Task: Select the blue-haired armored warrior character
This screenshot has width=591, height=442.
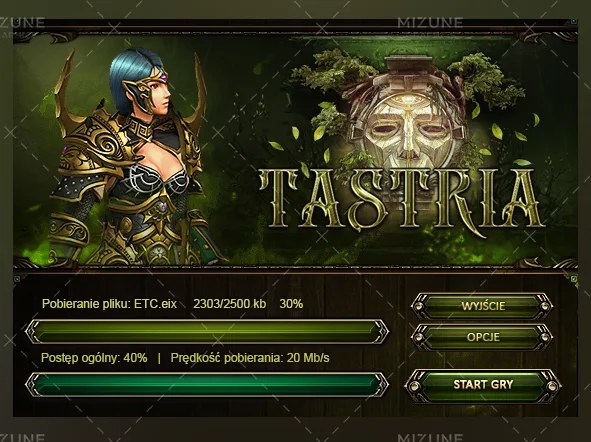Action: point(128,156)
